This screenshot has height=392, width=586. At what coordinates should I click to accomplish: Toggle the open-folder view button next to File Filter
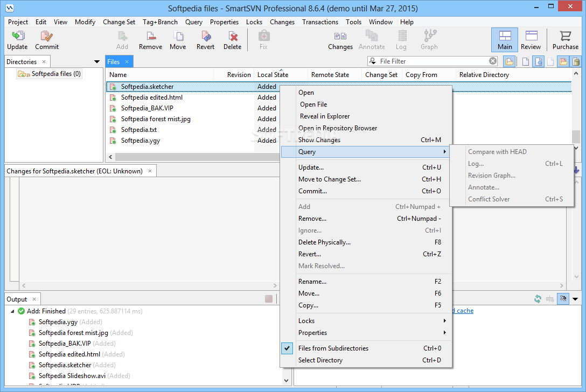point(509,61)
